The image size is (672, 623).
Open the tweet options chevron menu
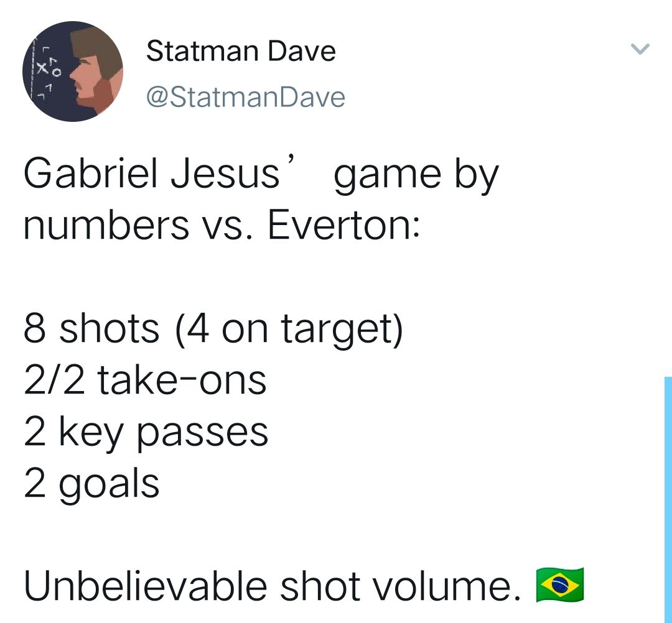coord(640,49)
